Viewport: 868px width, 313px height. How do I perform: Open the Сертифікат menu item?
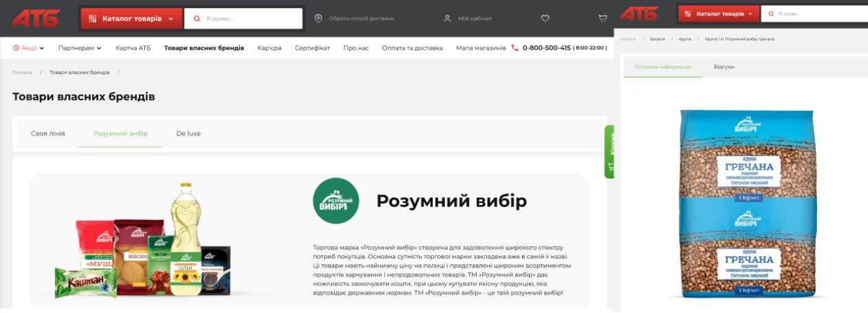coord(312,48)
